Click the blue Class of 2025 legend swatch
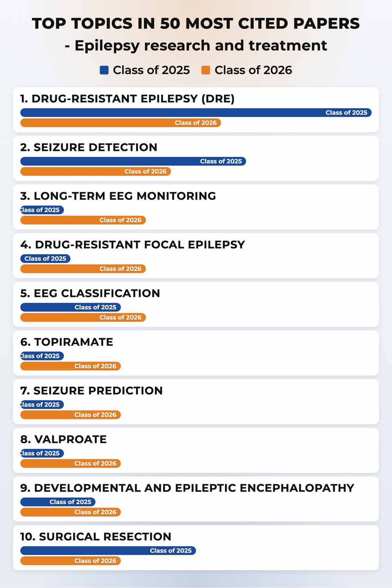 104,70
